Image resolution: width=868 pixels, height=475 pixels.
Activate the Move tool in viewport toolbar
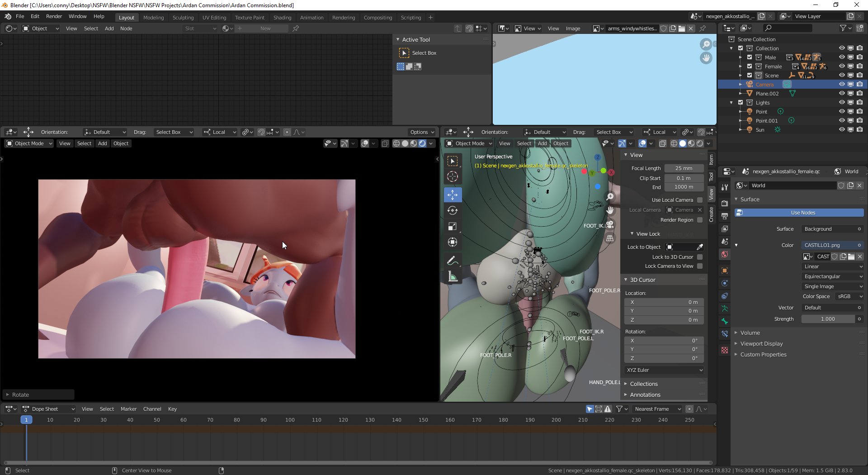[x=453, y=195]
